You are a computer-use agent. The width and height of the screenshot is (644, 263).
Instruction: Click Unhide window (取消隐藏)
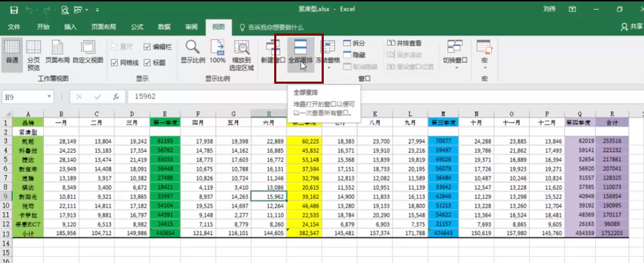pyautogui.click(x=360, y=66)
